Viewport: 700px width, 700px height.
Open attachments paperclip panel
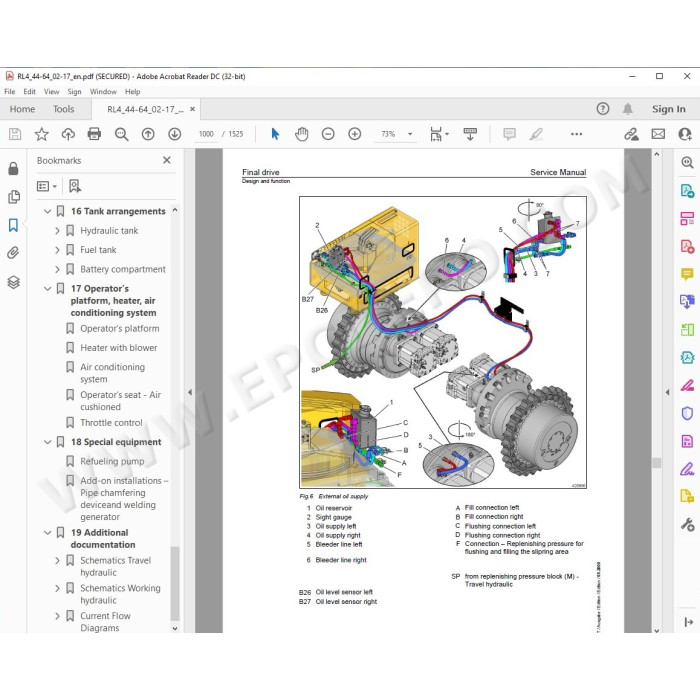13,253
